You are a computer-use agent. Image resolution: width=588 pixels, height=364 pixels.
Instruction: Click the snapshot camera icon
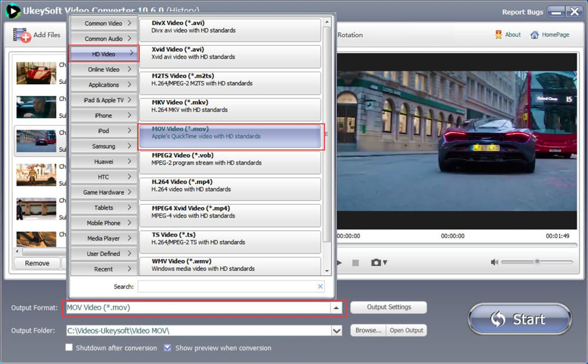pos(376,262)
